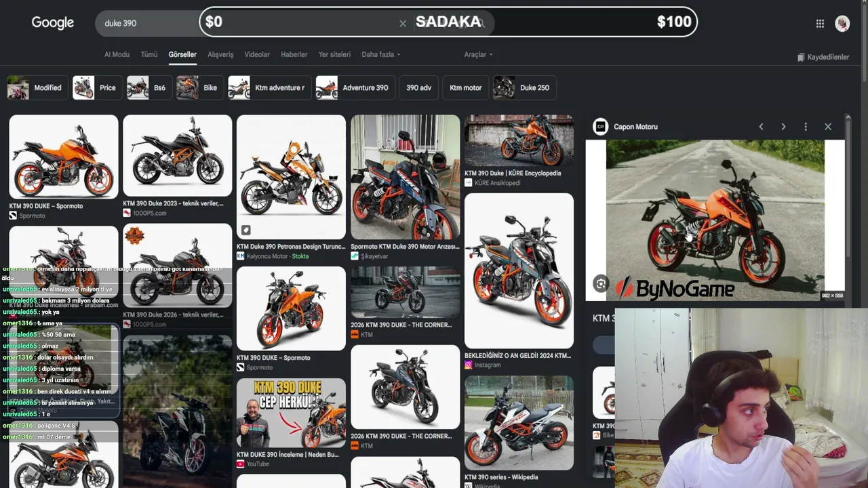
Task: Click the Stokta label next to Kalyoncu Motor
Action: click(300, 256)
